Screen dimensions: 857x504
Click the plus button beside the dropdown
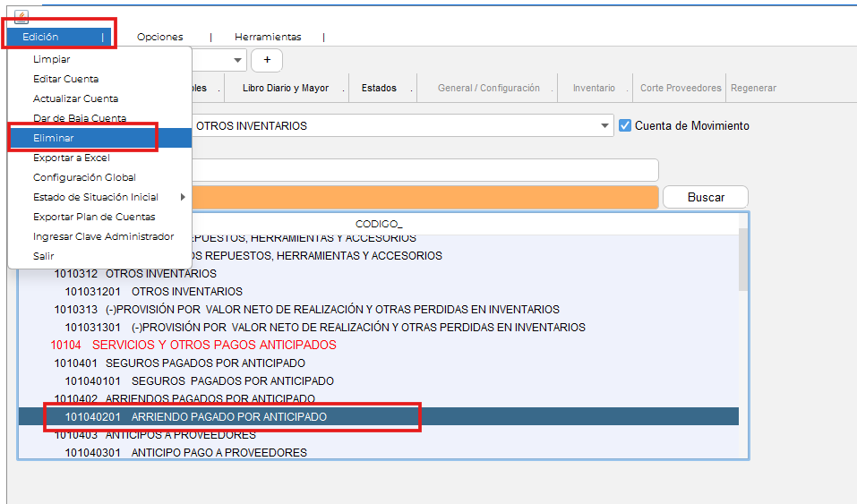pyautogui.click(x=266, y=60)
